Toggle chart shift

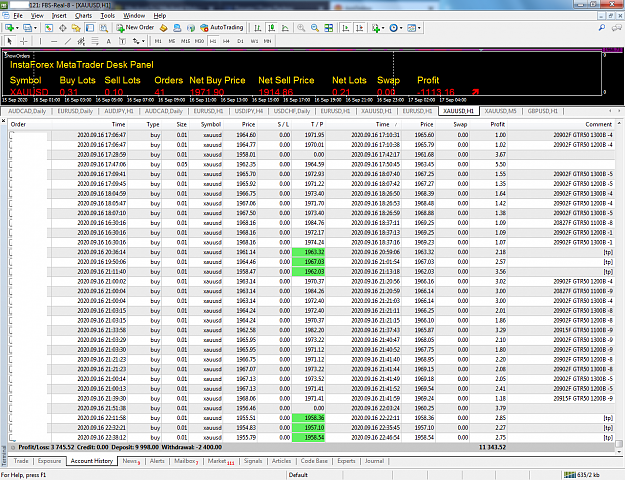point(360,28)
